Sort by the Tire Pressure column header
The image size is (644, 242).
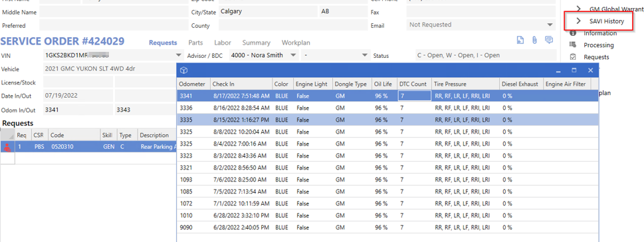pos(465,84)
